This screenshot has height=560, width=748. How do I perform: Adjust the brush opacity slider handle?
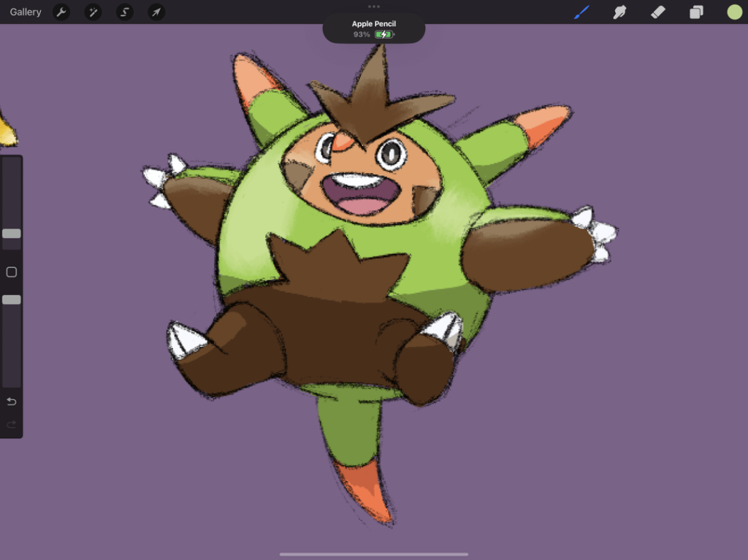12,299
